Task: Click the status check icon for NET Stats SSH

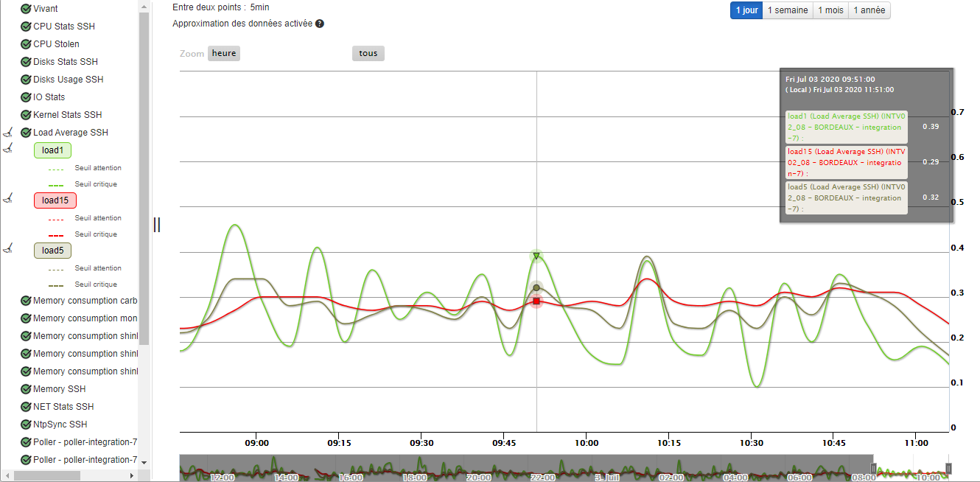Action: [x=26, y=407]
